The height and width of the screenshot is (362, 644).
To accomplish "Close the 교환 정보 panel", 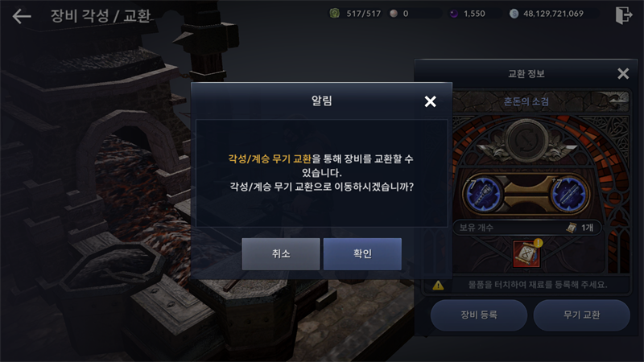I will click(x=623, y=73).
